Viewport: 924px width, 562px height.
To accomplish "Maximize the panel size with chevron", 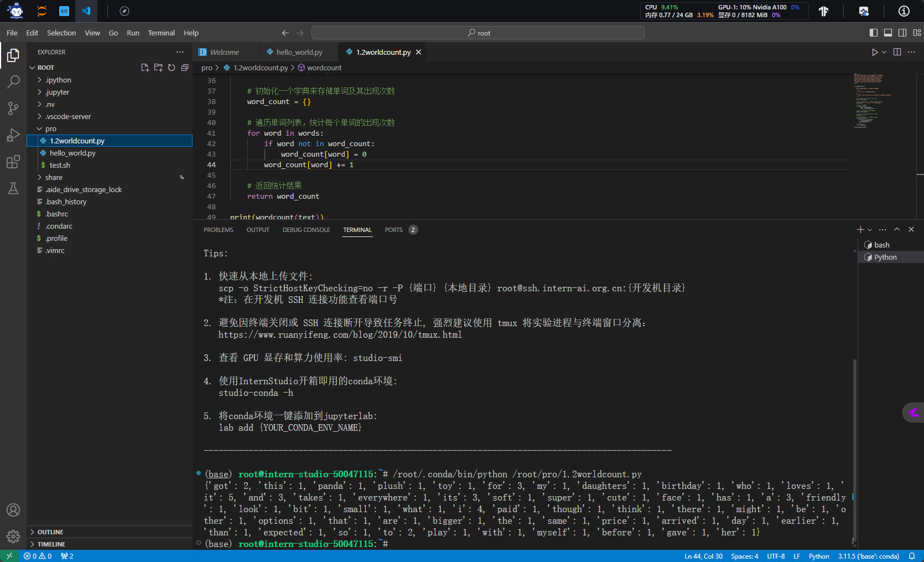I will [897, 230].
